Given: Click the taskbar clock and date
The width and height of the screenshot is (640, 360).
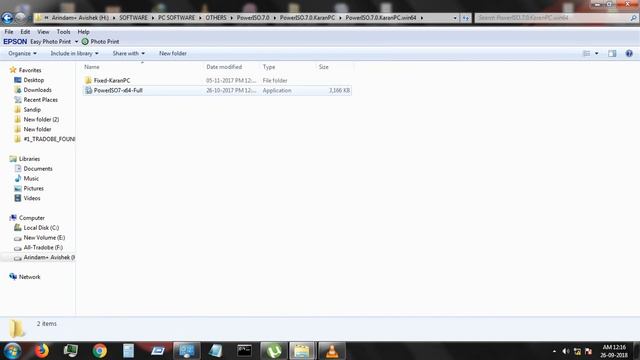Looking at the screenshot, I should coord(614,351).
